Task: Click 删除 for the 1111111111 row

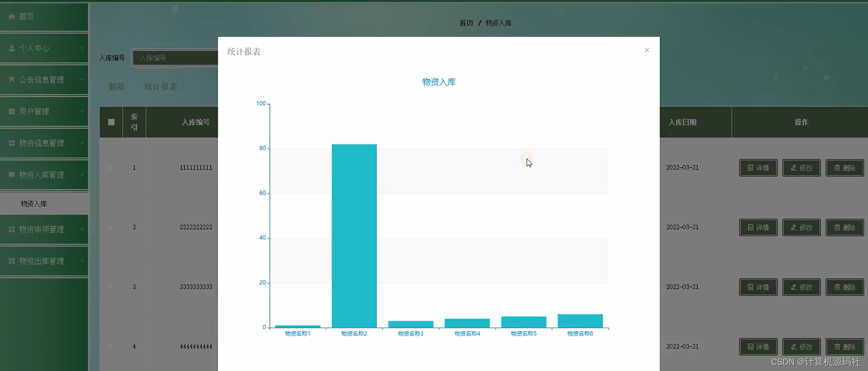Action: (845, 168)
